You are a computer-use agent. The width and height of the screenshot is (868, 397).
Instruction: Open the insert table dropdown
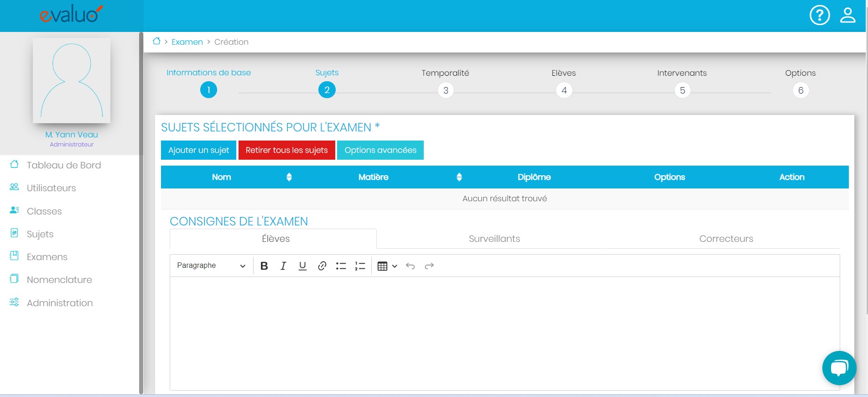point(387,266)
